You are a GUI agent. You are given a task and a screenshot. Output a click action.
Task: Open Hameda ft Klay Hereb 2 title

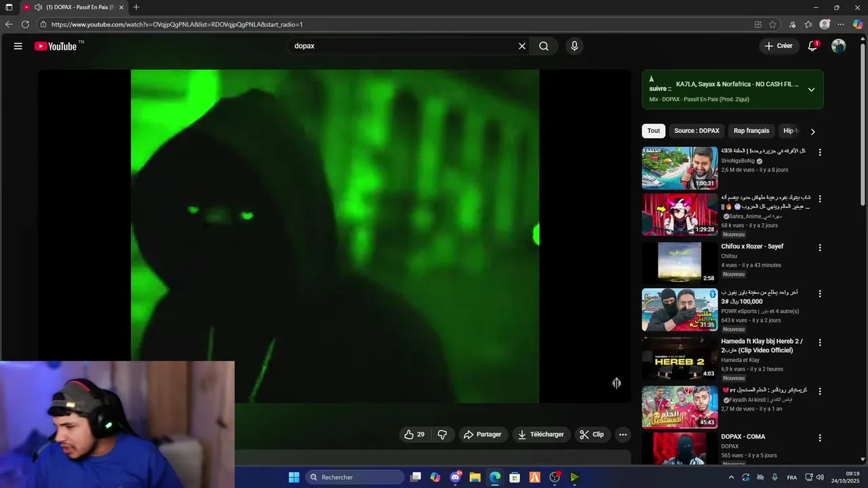[x=762, y=346]
